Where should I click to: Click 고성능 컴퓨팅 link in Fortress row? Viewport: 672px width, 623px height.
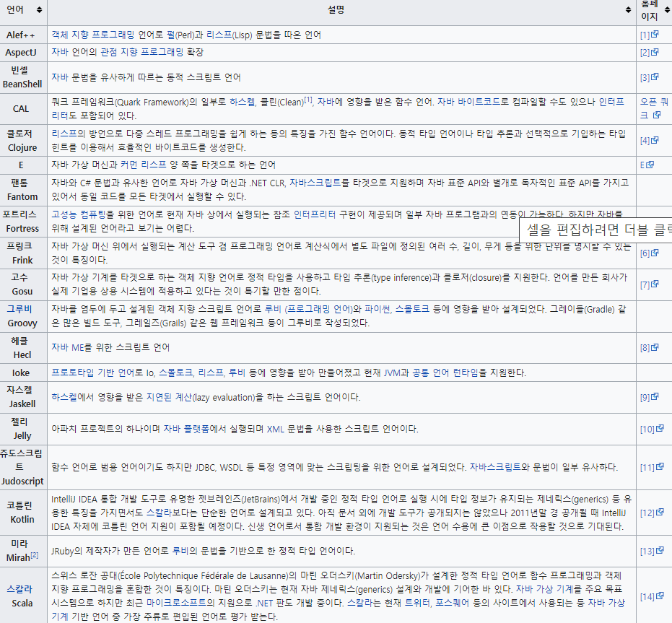point(79,214)
